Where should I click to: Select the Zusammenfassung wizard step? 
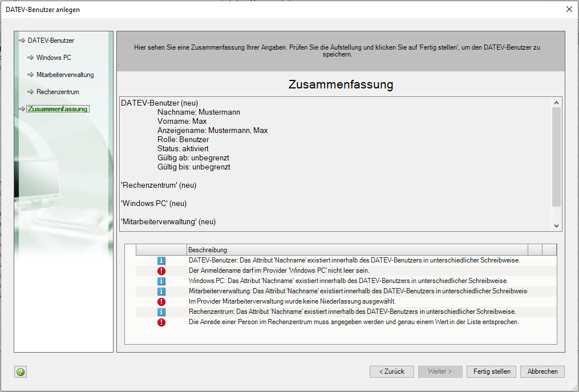click(x=58, y=109)
